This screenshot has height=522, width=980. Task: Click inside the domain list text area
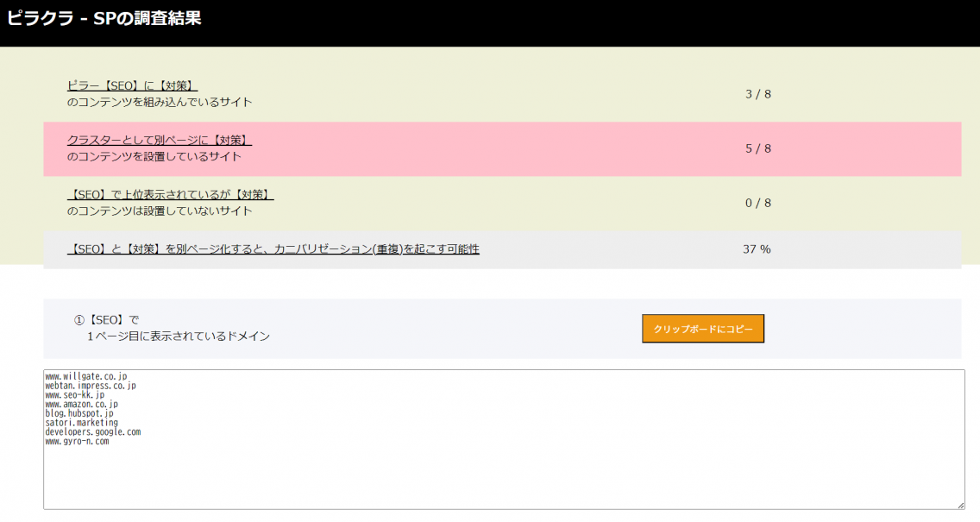pos(503,475)
